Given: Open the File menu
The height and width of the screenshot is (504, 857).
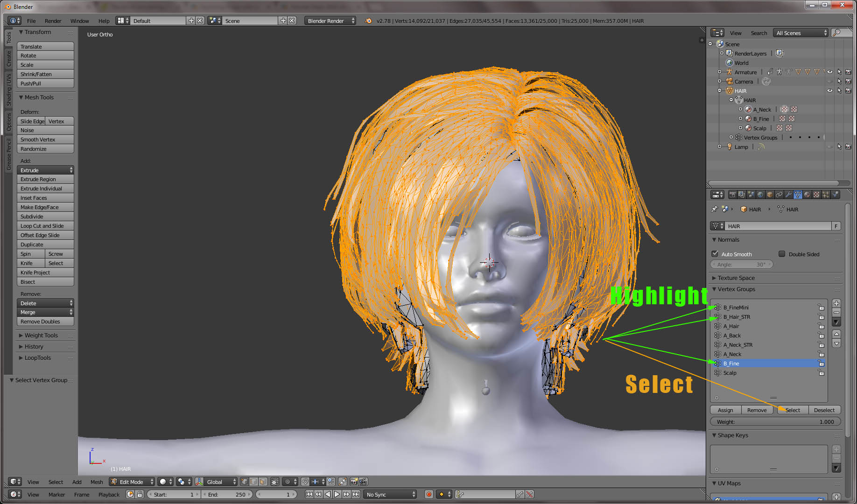Looking at the screenshot, I should (x=31, y=21).
